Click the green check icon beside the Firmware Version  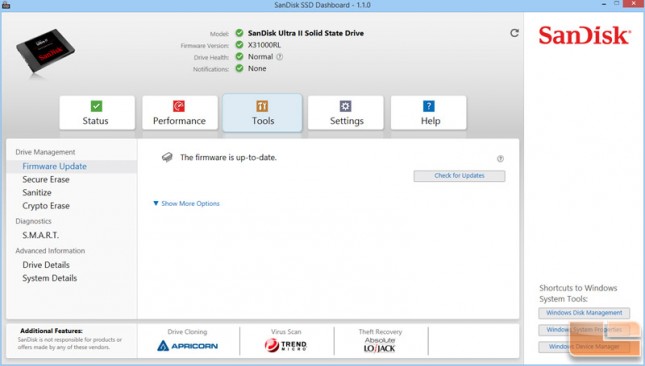tap(239, 45)
